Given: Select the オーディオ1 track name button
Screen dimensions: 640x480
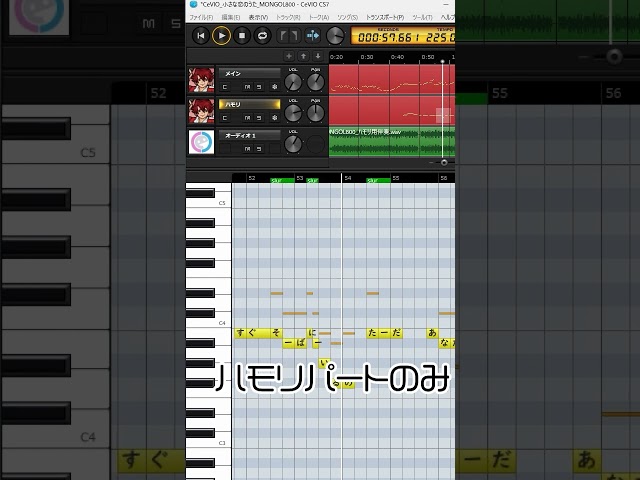Looking at the screenshot, I should tap(249, 136).
